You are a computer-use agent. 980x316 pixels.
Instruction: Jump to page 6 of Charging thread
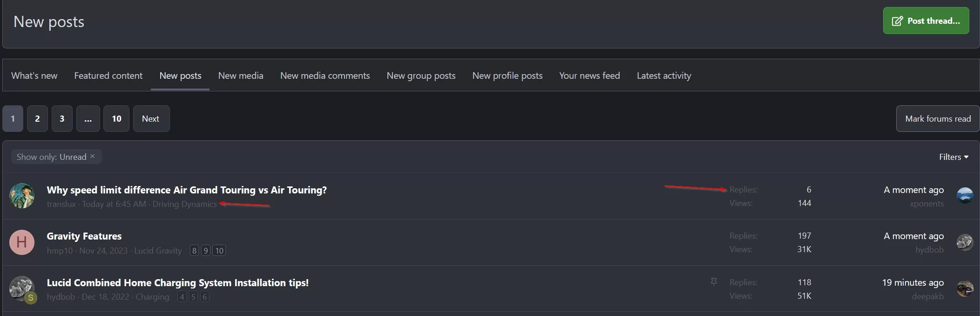tap(204, 297)
